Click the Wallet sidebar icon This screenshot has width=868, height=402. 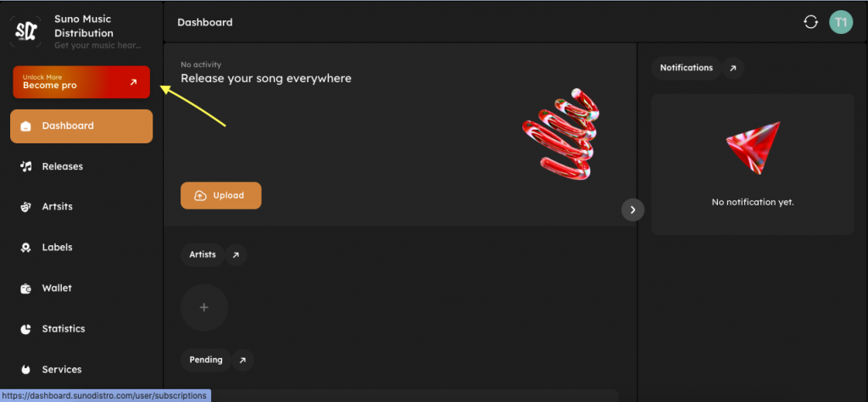click(25, 288)
